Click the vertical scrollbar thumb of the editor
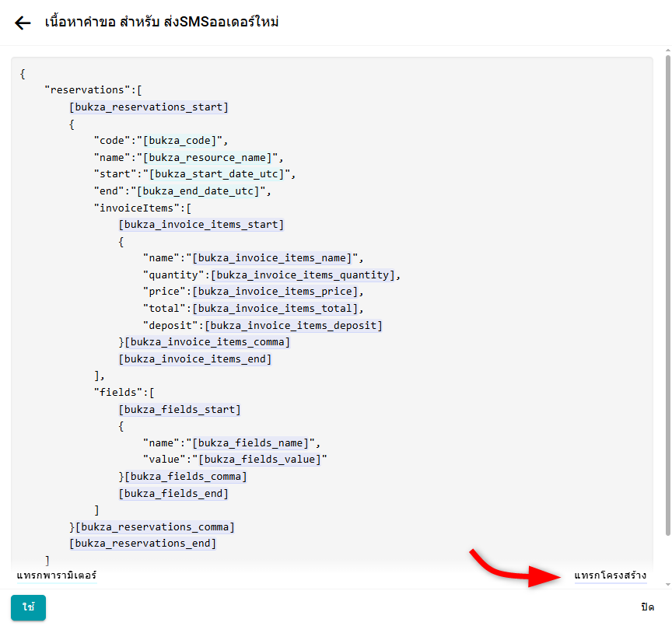The height and width of the screenshot is (626, 672). tap(667, 296)
